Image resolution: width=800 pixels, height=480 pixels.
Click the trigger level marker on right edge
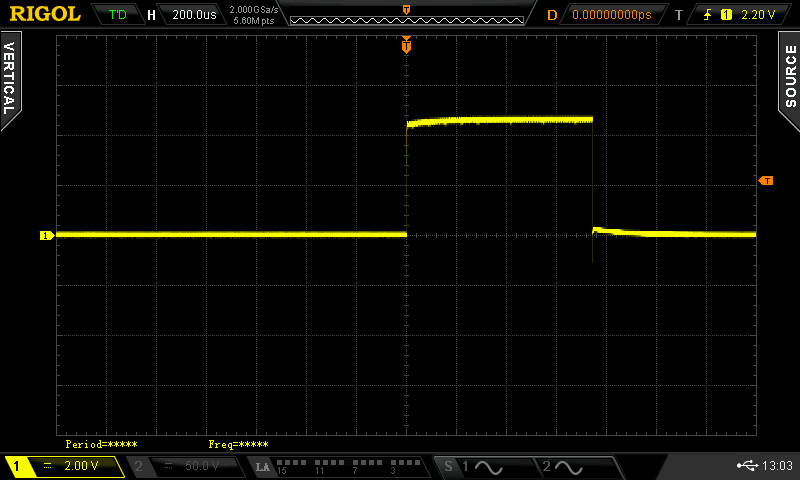pyautogui.click(x=766, y=180)
